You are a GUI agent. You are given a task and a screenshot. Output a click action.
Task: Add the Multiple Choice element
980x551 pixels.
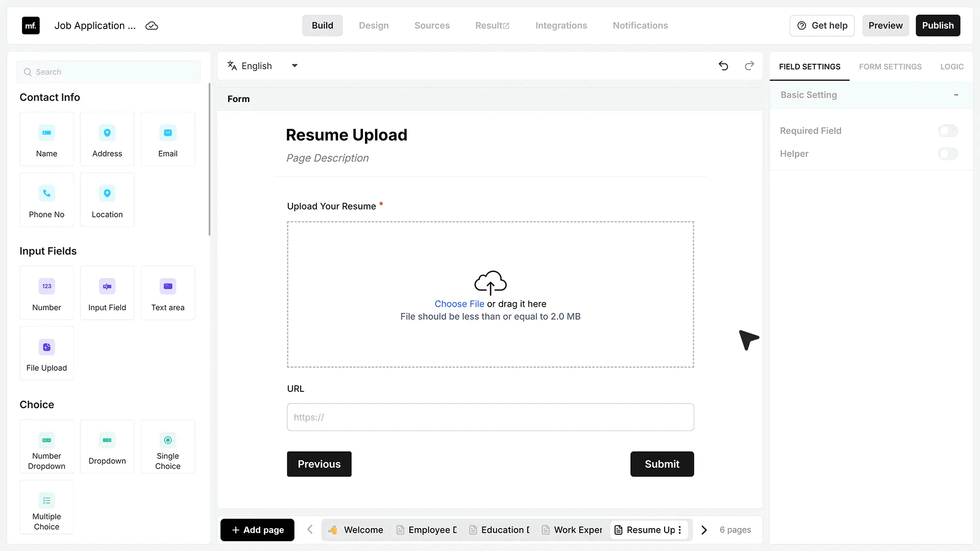tap(46, 507)
